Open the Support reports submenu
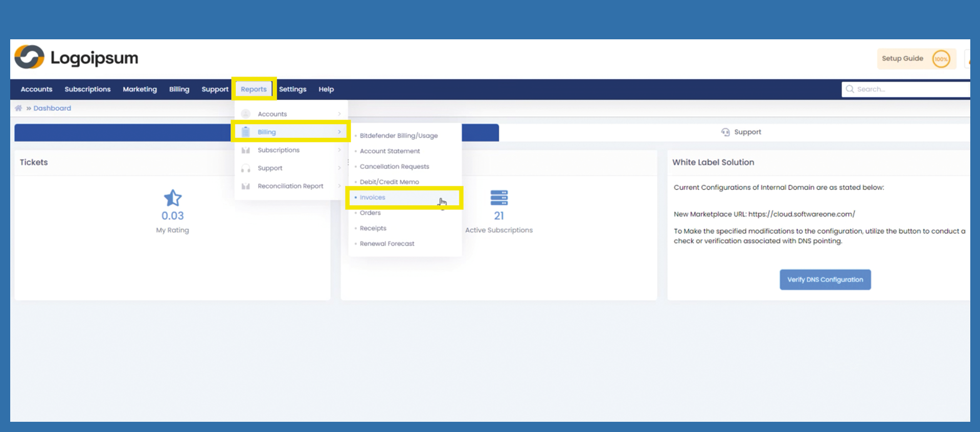The height and width of the screenshot is (432, 980). 339,168
